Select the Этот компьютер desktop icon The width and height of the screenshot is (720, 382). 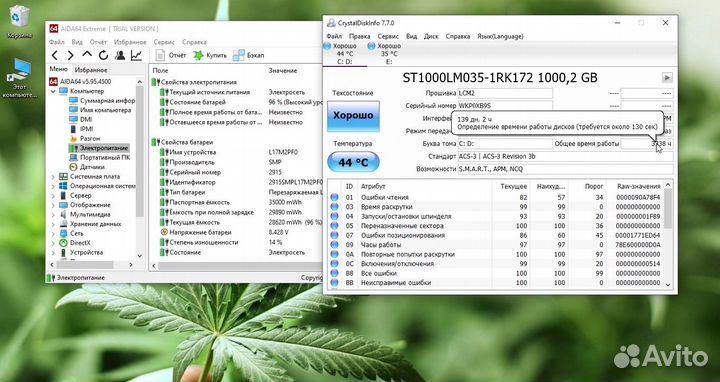(x=19, y=78)
